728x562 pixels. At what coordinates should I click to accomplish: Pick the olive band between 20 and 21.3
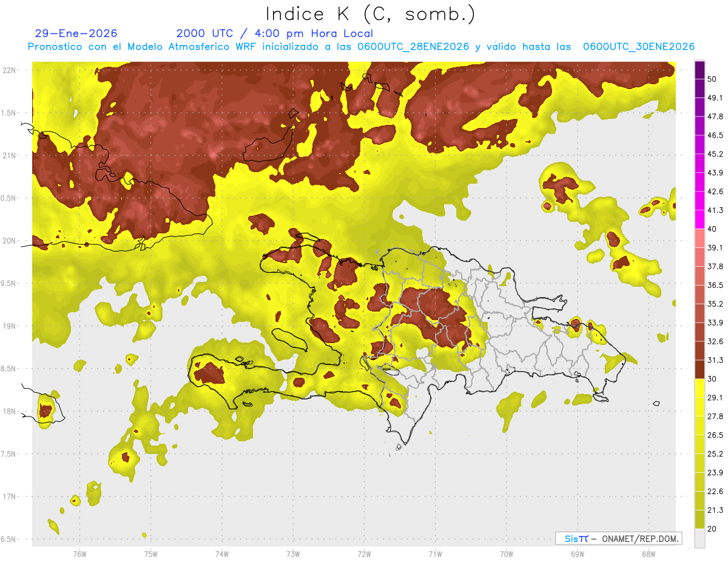(699, 520)
